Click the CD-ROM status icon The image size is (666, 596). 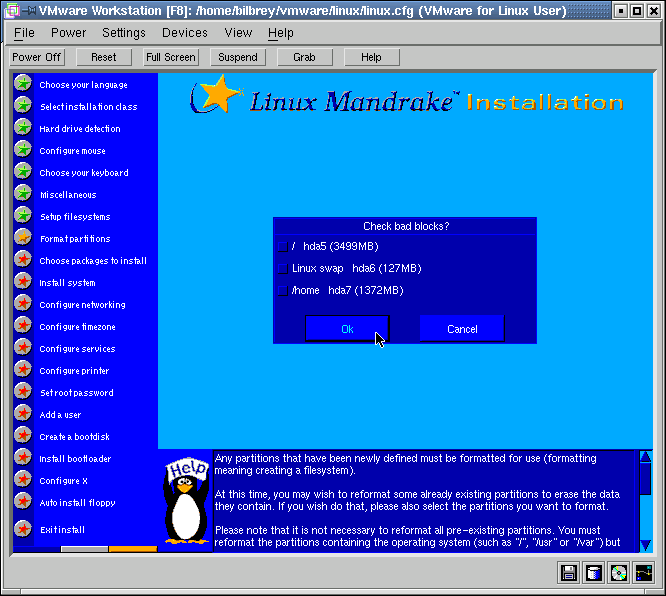[619, 573]
